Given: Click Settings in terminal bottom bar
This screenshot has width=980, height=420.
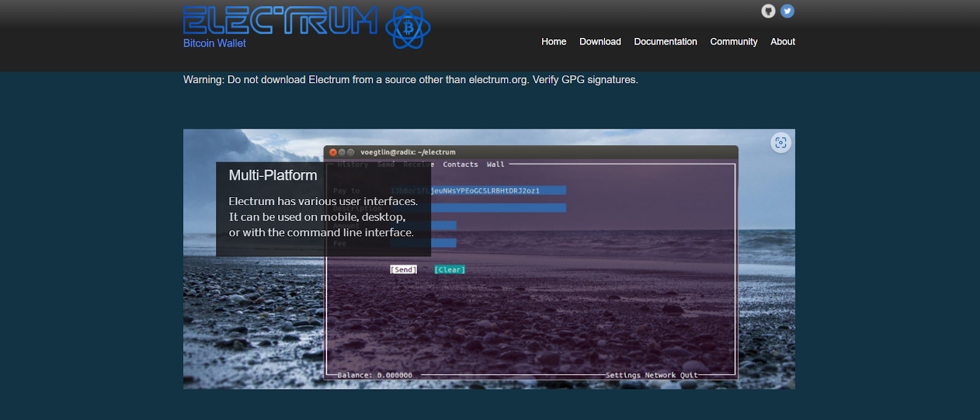Looking at the screenshot, I should pyautogui.click(x=623, y=375).
